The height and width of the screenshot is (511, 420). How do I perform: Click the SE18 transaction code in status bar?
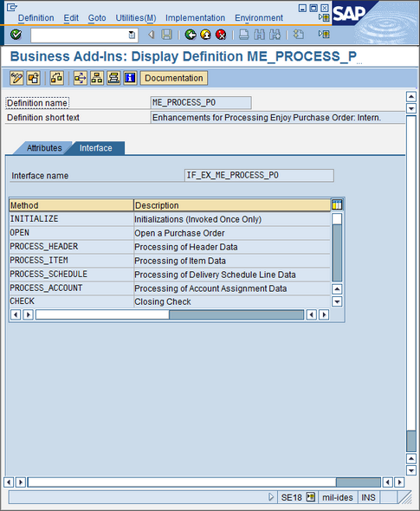pos(291,497)
